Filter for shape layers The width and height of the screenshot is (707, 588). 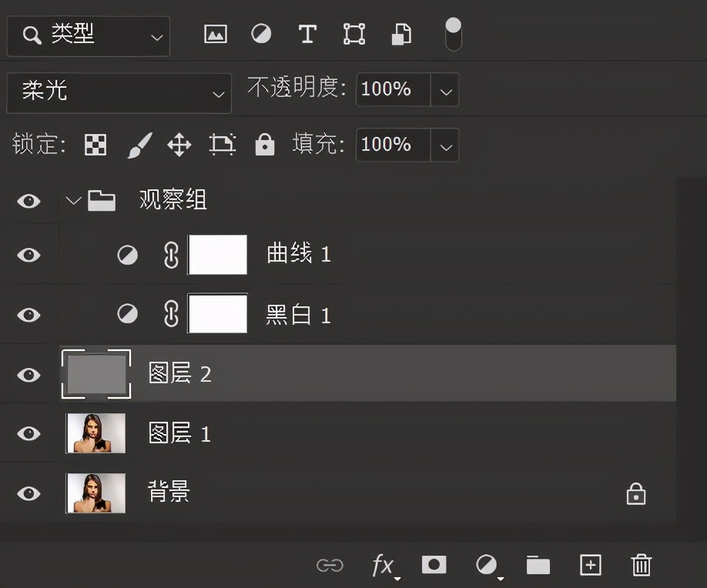(x=354, y=34)
